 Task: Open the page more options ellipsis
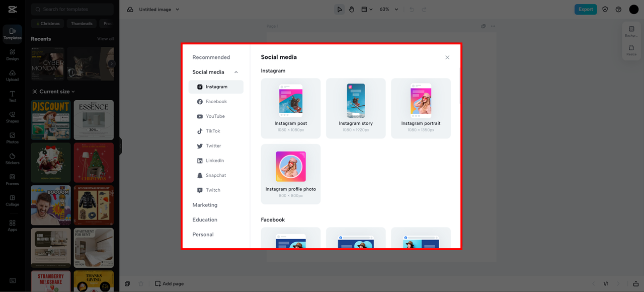click(x=493, y=26)
